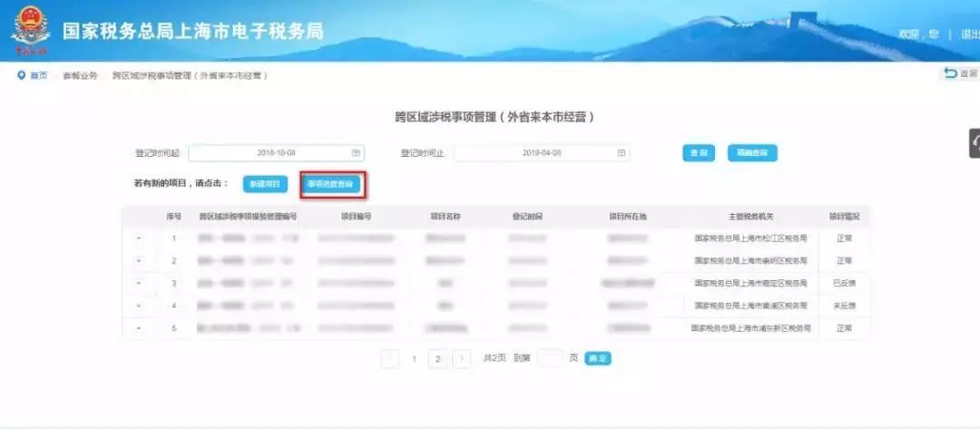Image resolution: width=980 pixels, height=429 pixels.
Task: Expand row 1 details
Action: pos(139,239)
